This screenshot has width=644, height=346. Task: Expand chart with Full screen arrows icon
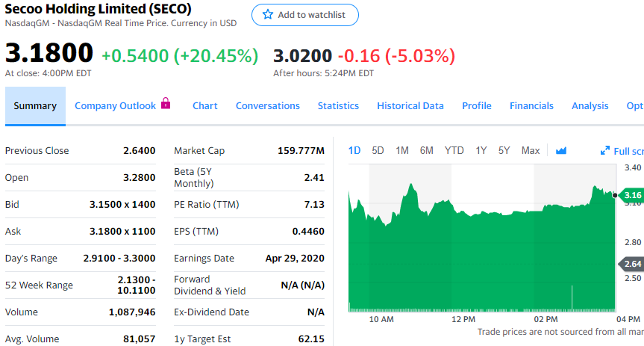pos(605,151)
